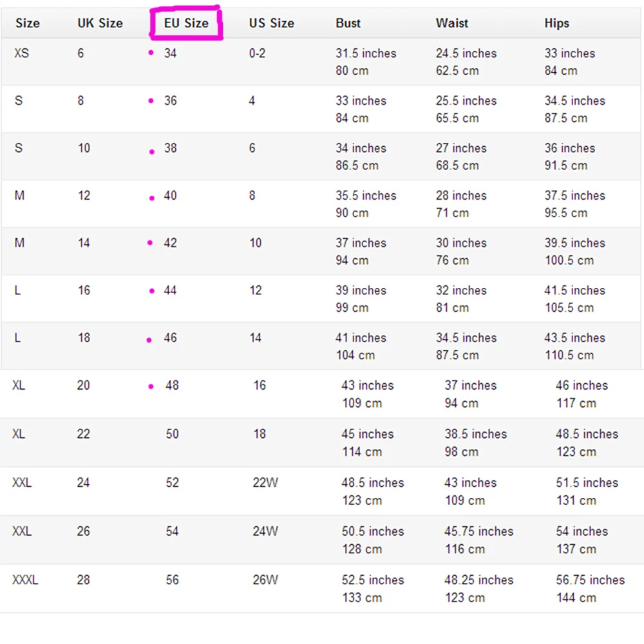This screenshot has height=644, width=644.
Task: Click the pink dot beside EU size 36
Action: coord(151,100)
